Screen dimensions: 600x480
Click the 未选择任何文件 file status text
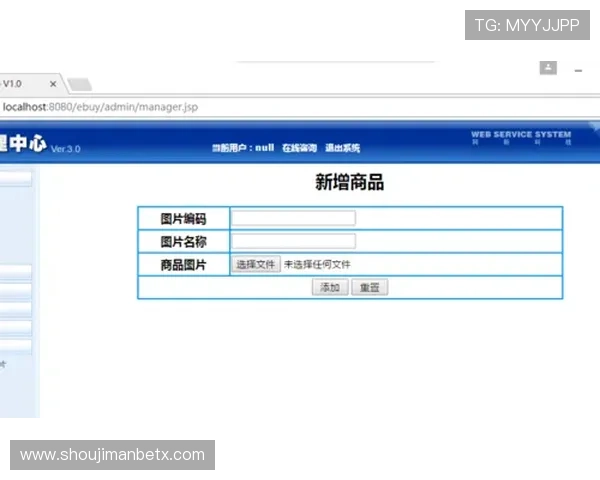317,264
